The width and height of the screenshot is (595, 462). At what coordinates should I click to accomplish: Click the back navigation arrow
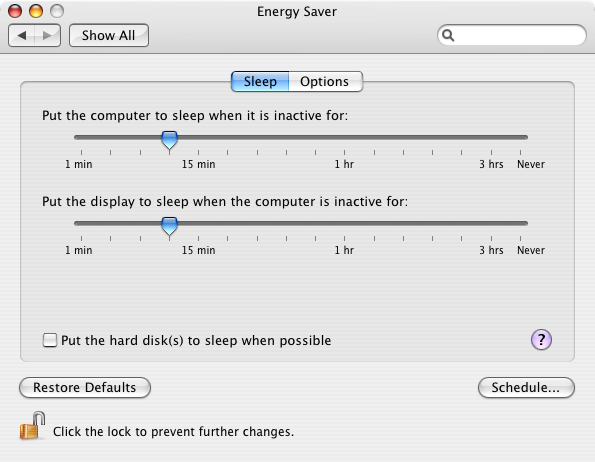(x=22, y=35)
